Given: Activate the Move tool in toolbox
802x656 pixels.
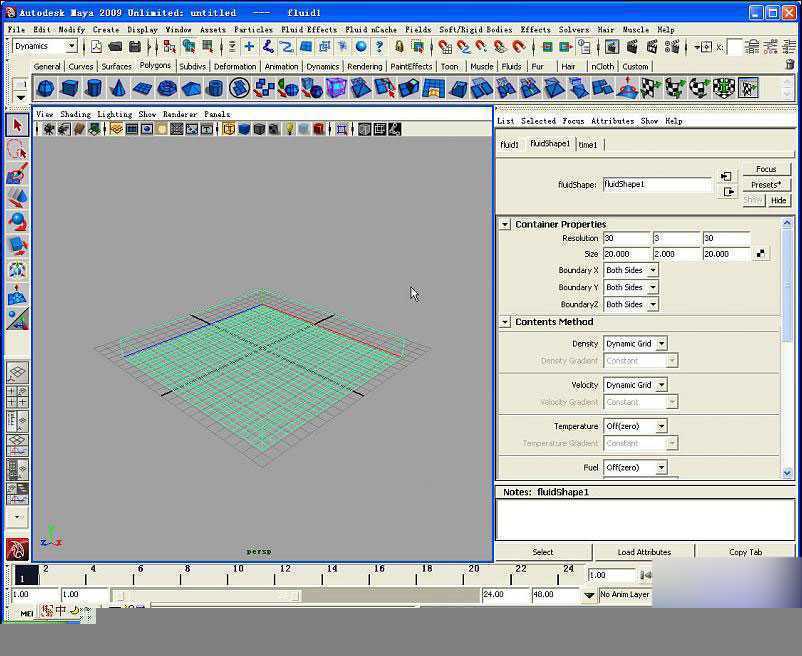Looking at the screenshot, I should click(x=17, y=198).
